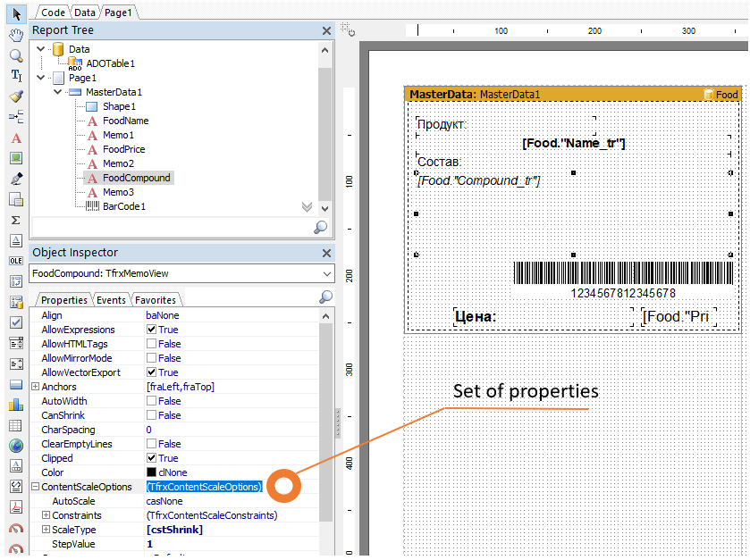The height and width of the screenshot is (560, 750).
Task: Toggle the Clipped property checkbox
Action: [152, 458]
